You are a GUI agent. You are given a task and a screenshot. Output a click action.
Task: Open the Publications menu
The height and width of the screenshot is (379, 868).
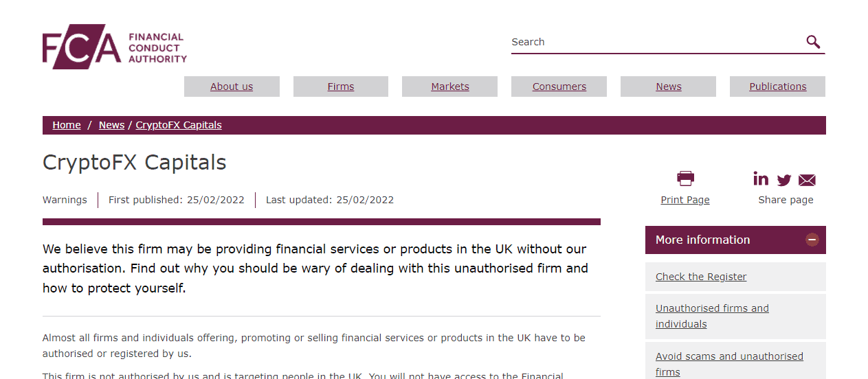click(778, 87)
